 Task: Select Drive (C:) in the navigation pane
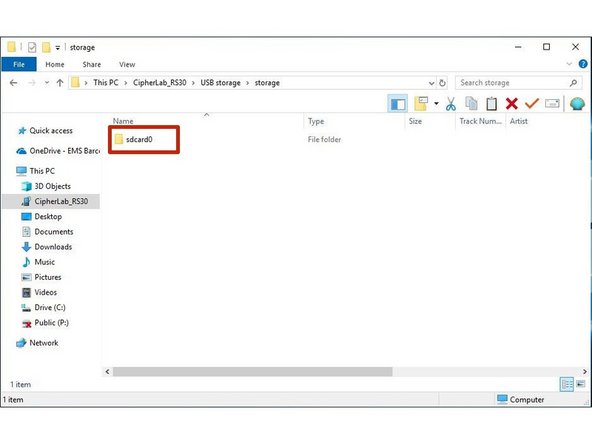click(x=43, y=307)
